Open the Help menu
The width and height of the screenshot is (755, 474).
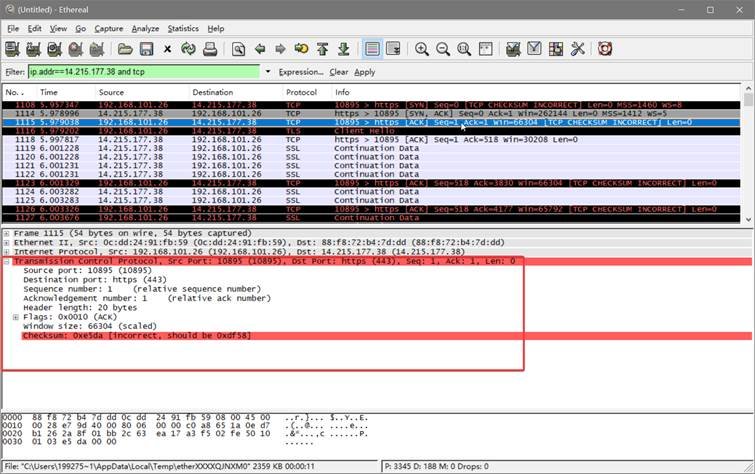point(216,29)
